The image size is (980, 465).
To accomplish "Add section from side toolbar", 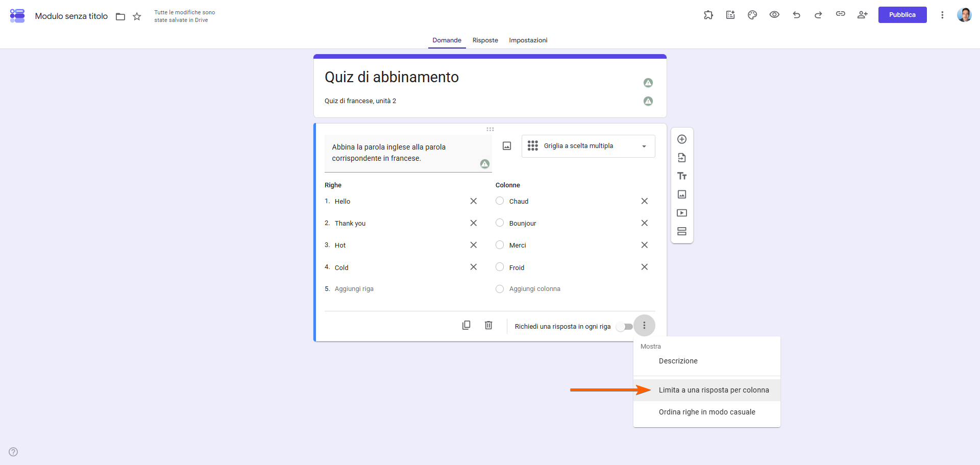I will click(682, 231).
